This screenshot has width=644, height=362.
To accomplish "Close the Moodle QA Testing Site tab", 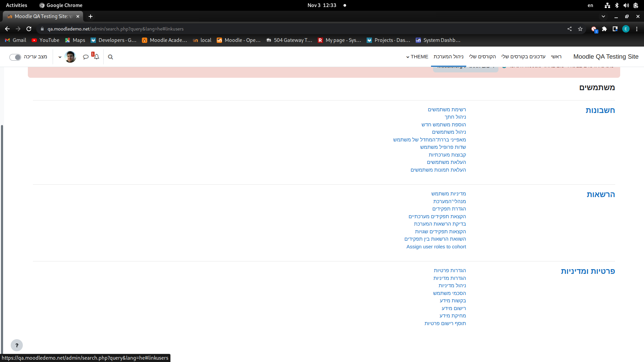I will 78,16.
